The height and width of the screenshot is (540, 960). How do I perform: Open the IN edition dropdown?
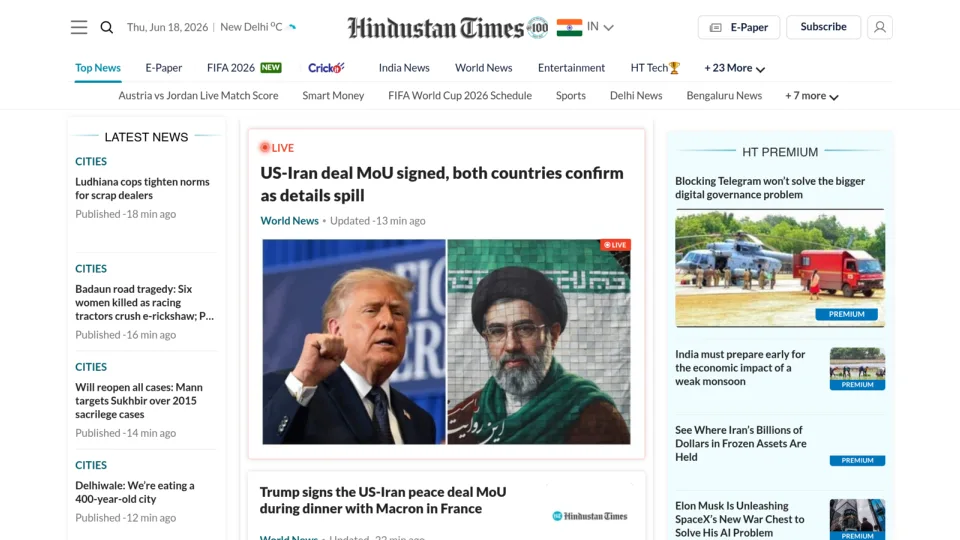pyautogui.click(x=600, y=27)
